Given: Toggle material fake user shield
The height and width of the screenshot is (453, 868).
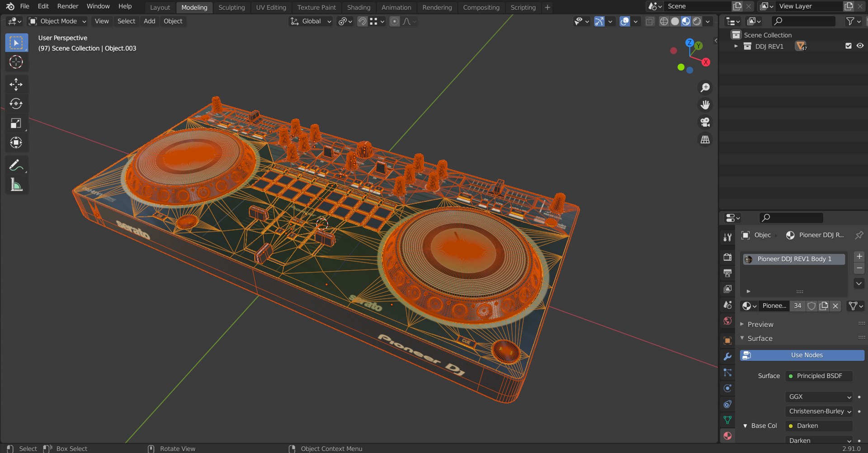Looking at the screenshot, I should (811, 306).
